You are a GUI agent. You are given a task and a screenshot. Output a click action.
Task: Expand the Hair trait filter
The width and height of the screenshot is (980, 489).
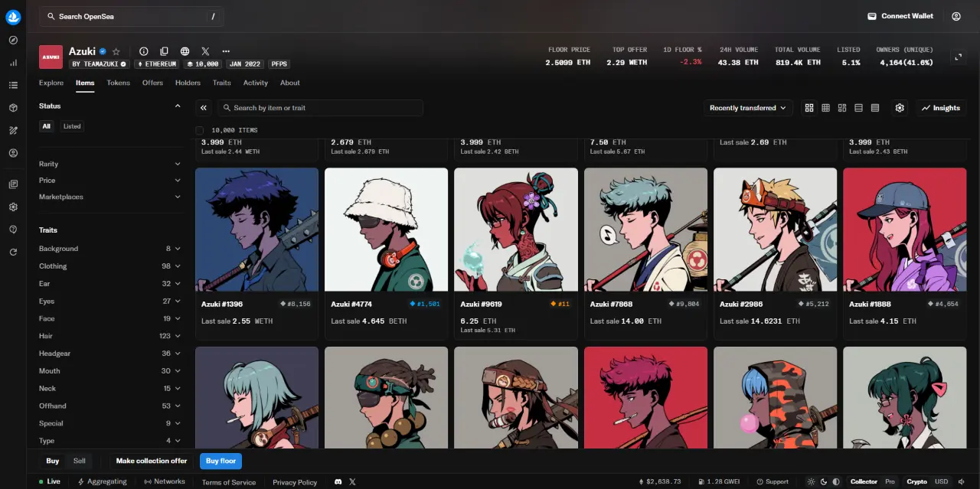pyautogui.click(x=109, y=336)
